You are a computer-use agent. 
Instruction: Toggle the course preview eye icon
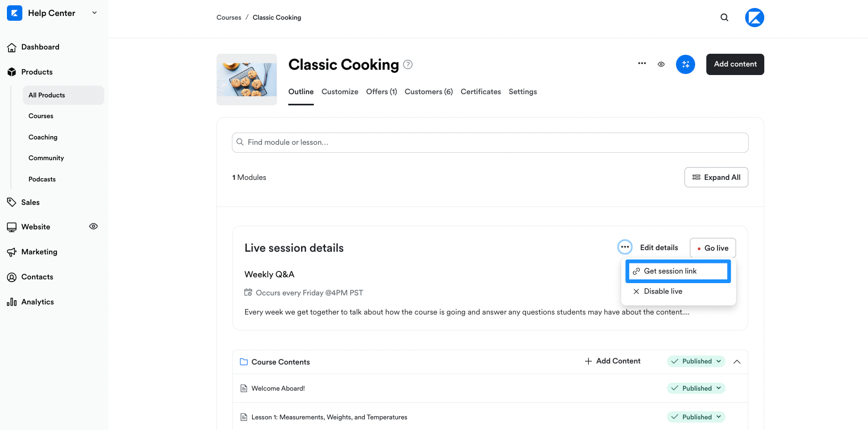click(661, 64)
